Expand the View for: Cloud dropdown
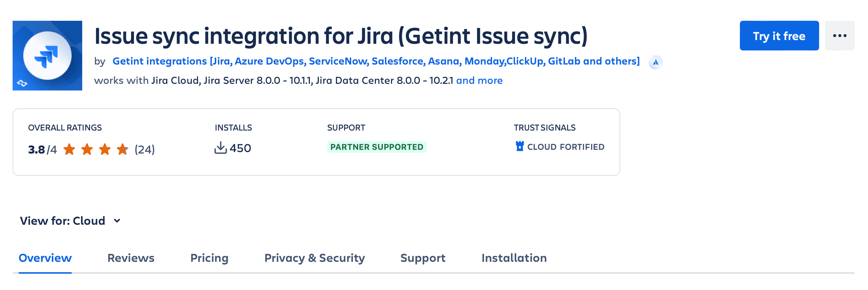The image size is (868, 290). click(x=70, y=221)
